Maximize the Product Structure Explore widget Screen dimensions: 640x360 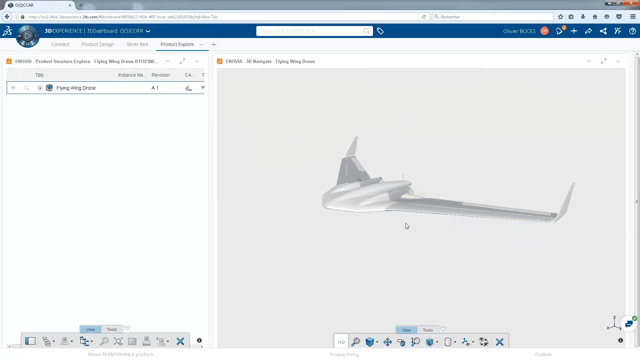pyautogui.click(x=182, y=61)
